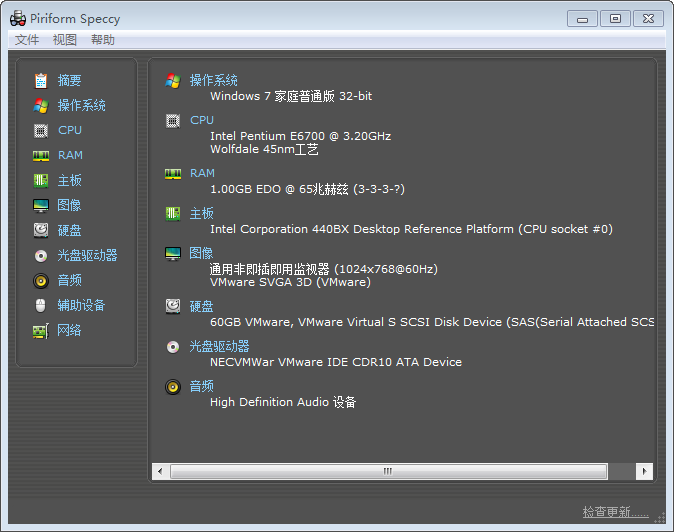Image resolution: width=674 pixels, height=532 pixels.
Task: Click the optical disc icon in summary pane
Action: [173, 347]
